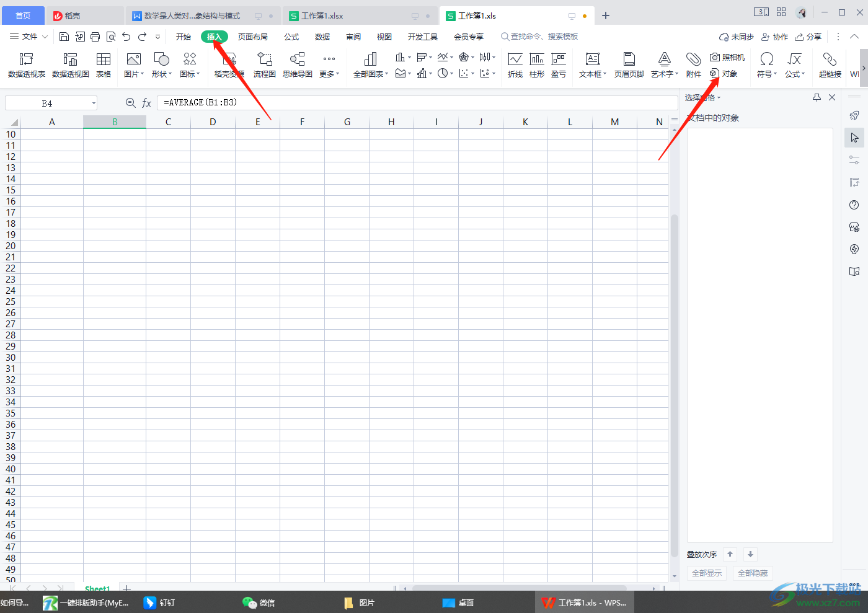This screenshot has height=613, width=868.
Task: Insert a Mind Map (思维导图)
Action: pyautogui.click(x=298, y=65)
